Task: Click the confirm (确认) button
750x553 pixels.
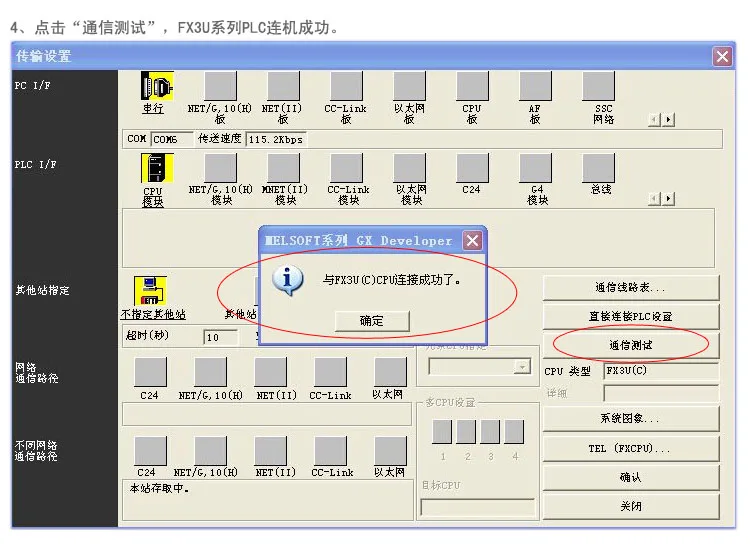Action: pos(630,477)
